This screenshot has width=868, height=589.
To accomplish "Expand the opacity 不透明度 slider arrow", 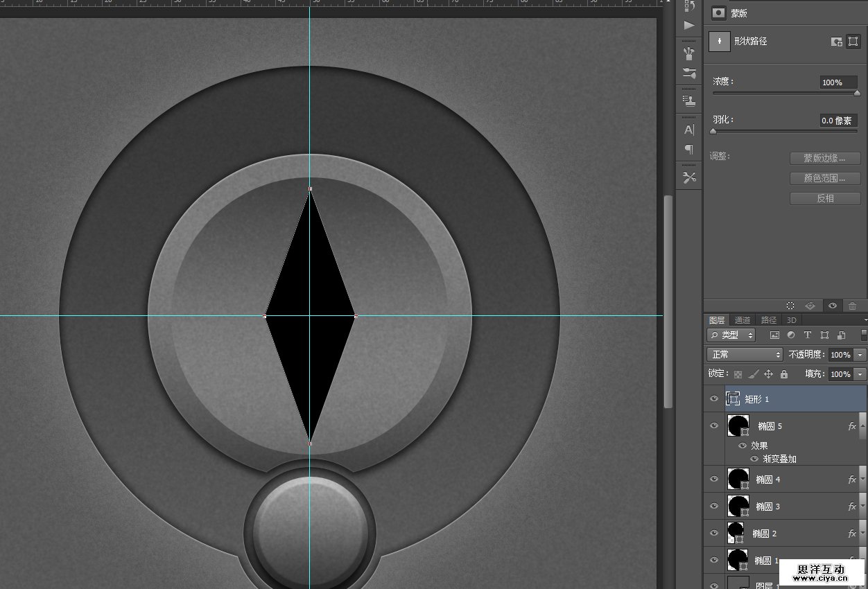I will [x=860, y=355].
